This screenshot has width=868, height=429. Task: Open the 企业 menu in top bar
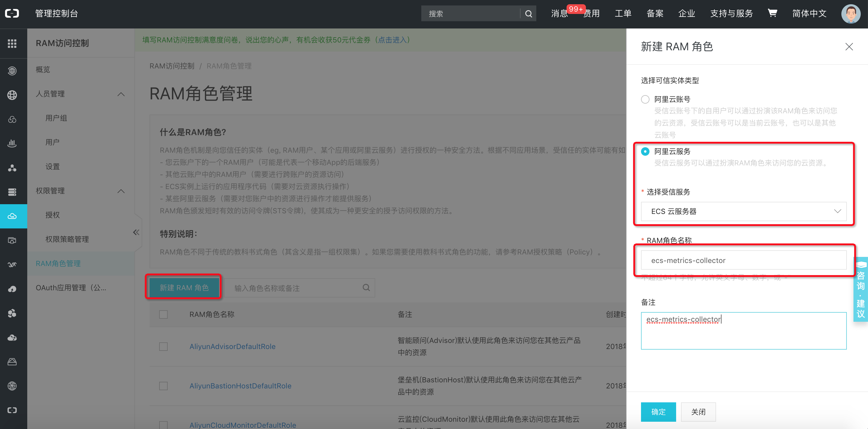pyautogui.click(x=687, y=14)
